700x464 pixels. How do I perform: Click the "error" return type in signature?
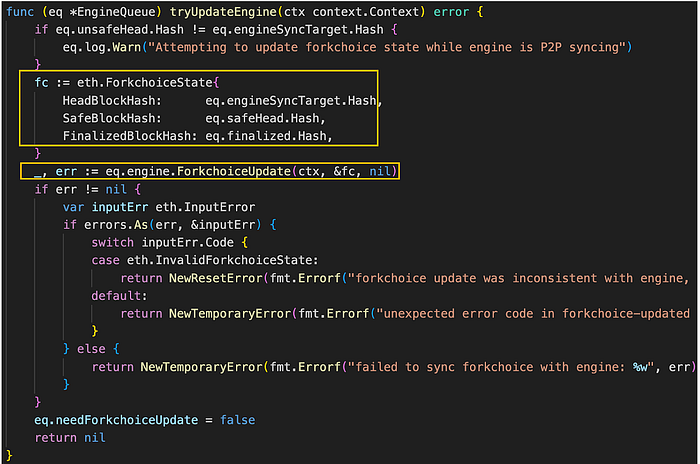tap(451, 12)
